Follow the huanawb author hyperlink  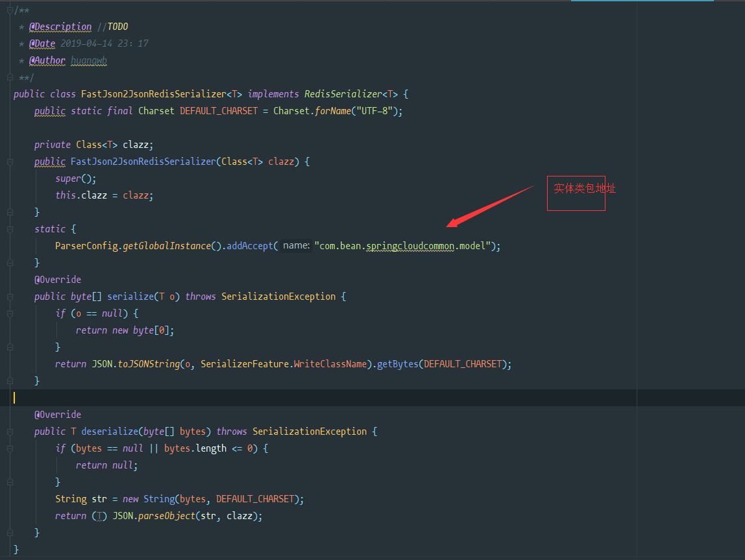click(89, 60)
